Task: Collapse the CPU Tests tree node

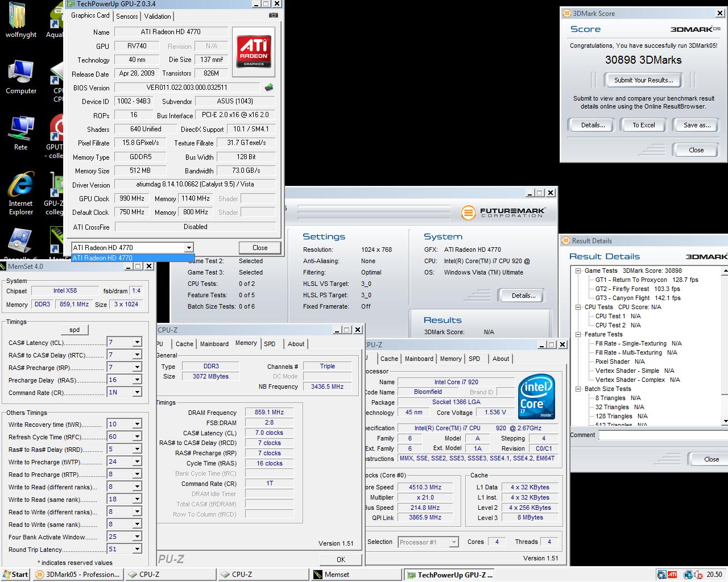Action: [x=578, y=307]
